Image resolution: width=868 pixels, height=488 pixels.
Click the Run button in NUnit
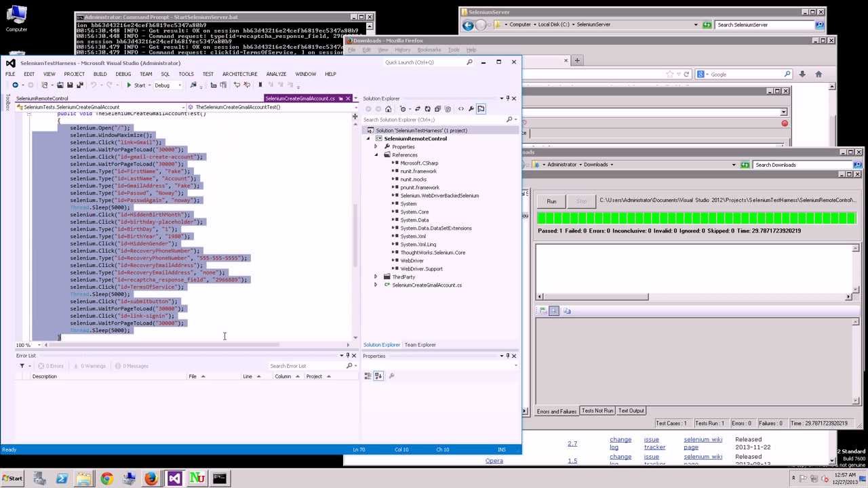(551, 201)
